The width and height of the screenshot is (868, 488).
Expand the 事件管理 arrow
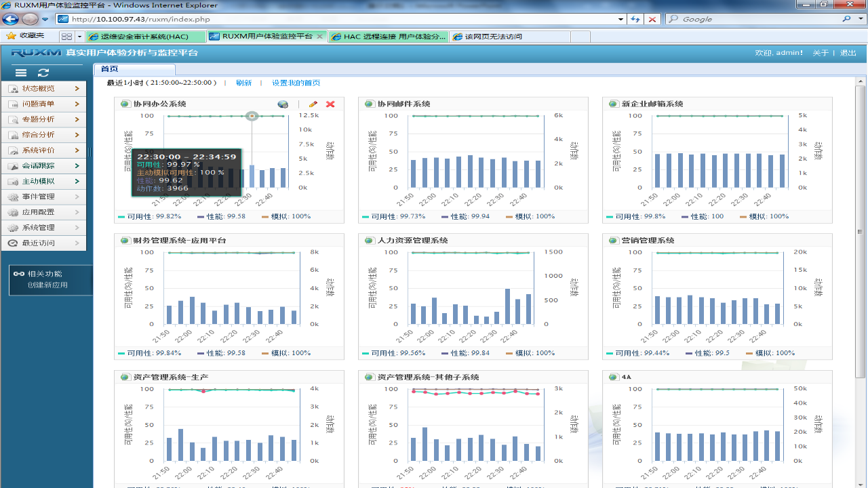(x=77, y=197)
